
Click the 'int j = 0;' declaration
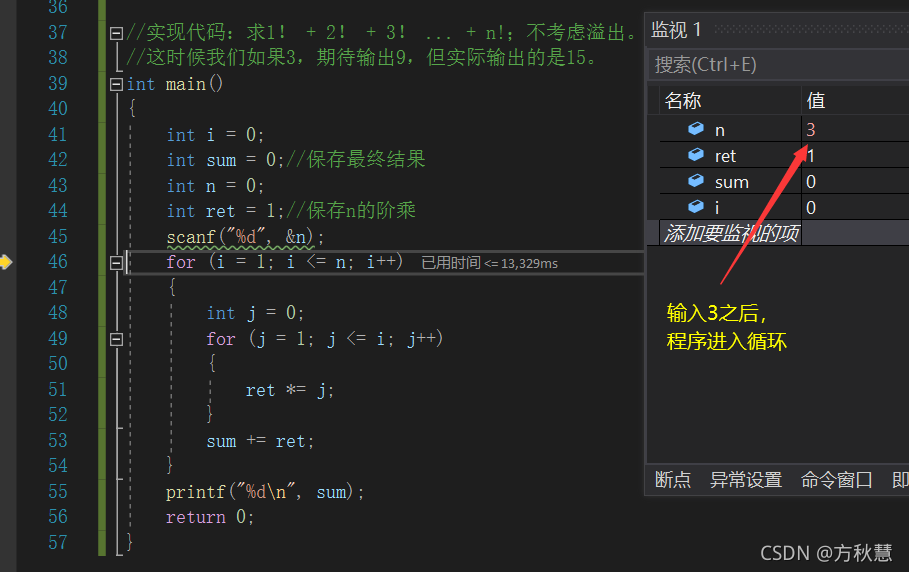point(255,314)
